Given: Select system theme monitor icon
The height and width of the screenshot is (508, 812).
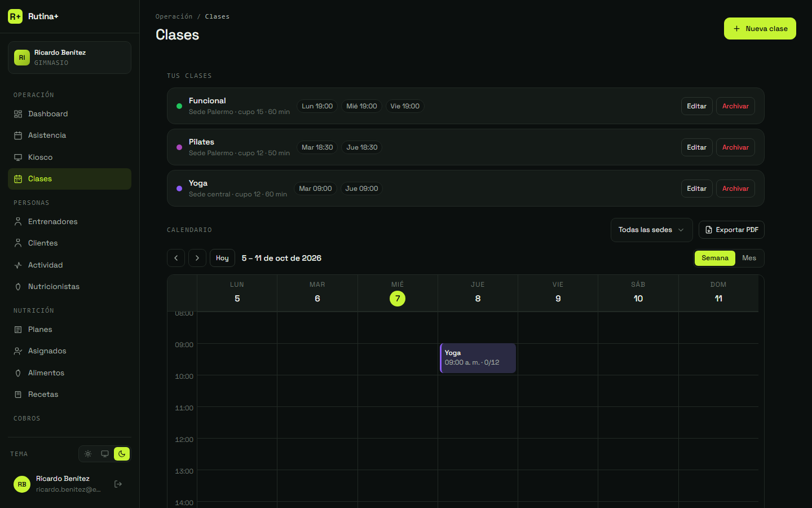Looking at the screenshot, I should [x=105, y=454].
